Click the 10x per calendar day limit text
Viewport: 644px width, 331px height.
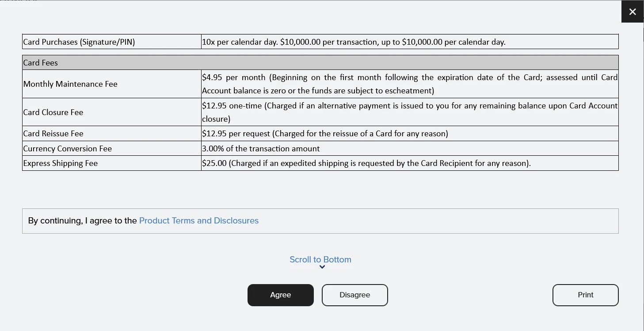point(353,42)
